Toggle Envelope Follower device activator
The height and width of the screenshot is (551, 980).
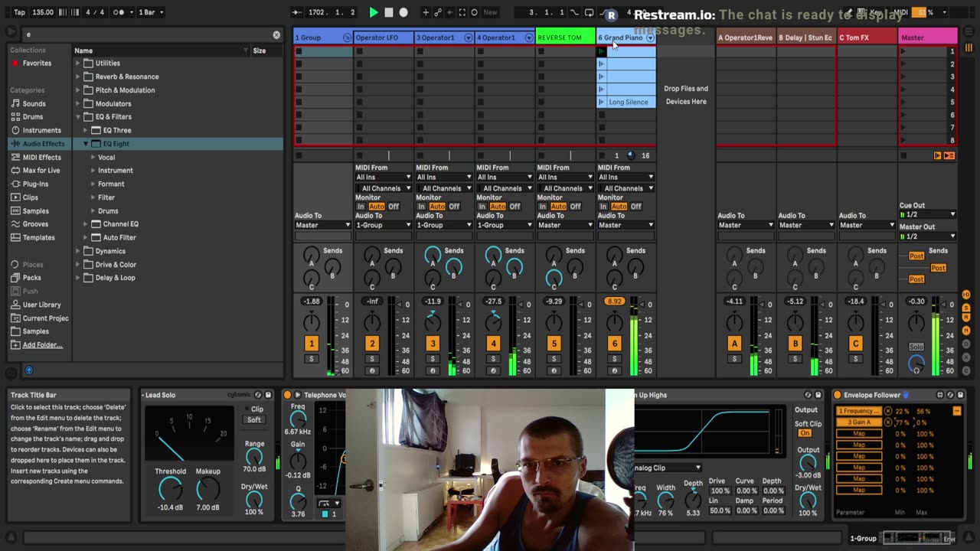838,395
